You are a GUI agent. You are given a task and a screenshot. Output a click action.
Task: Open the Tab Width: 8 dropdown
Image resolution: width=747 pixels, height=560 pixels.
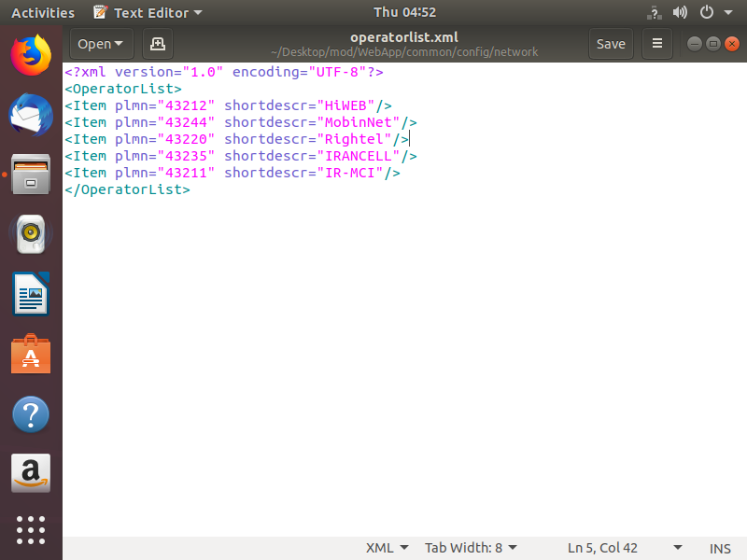coord(471,548)
